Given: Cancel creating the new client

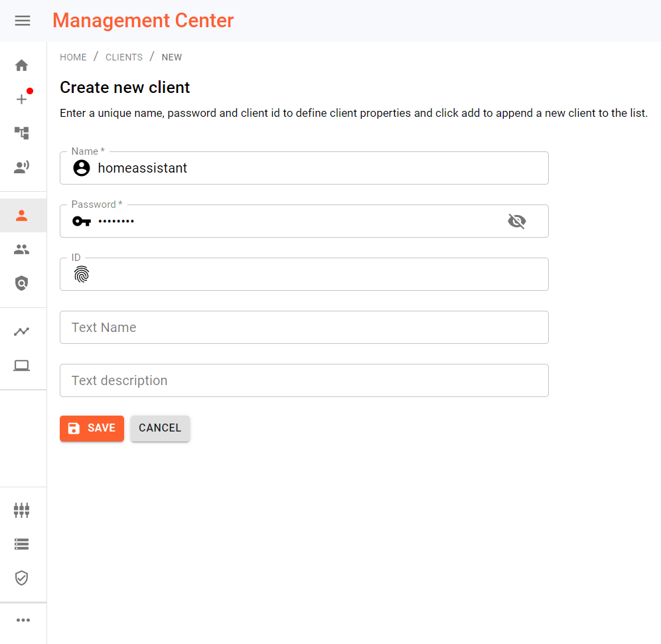Looking at the screenshot, I should [160, 428].
